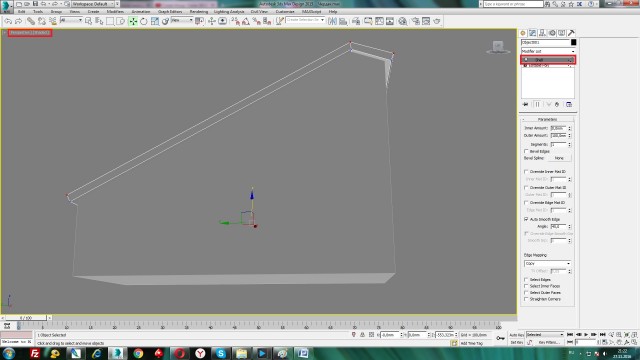Open the Rendering menu

tap(199, 12)
